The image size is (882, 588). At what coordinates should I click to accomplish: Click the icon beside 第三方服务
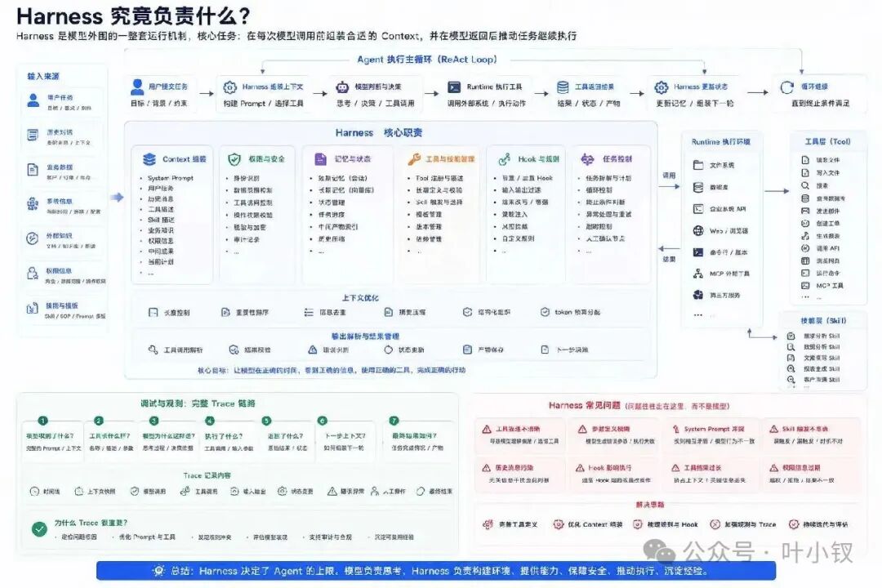(698, 295)
